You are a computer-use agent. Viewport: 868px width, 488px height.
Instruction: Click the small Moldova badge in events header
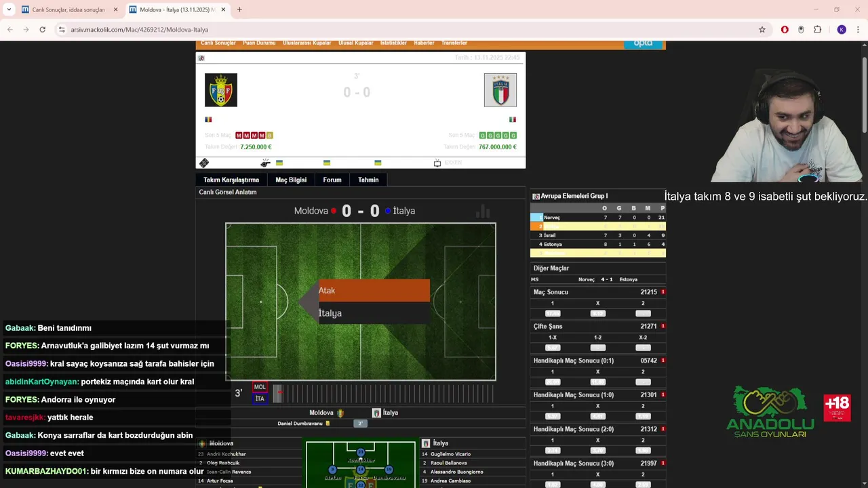pyautogui.click(x=340, y=413)
